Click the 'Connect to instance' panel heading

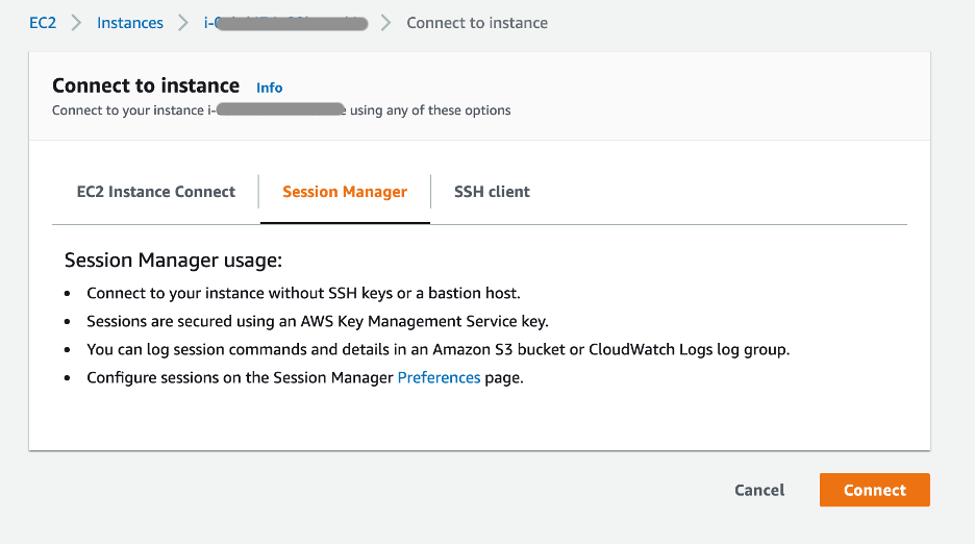(x=146, y=85)
